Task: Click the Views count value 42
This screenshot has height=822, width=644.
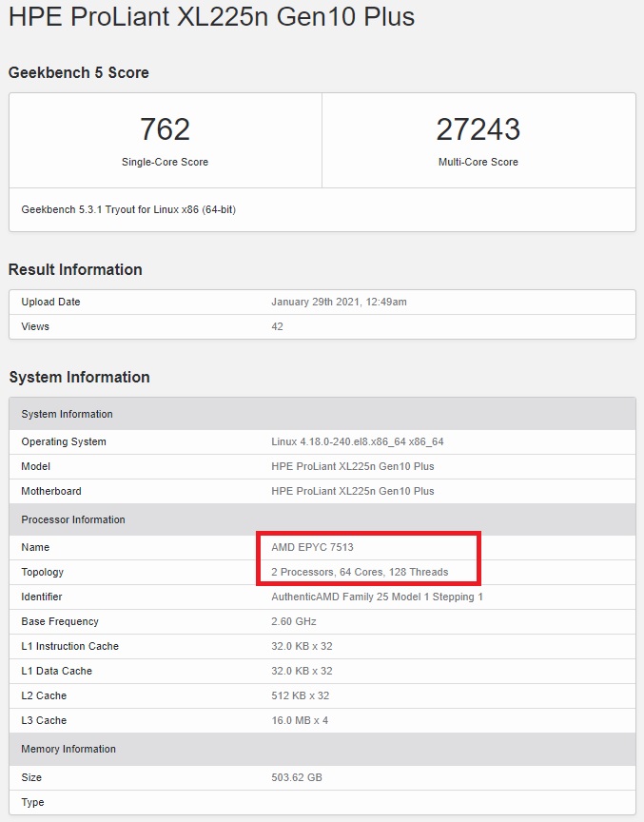Action: pos(278,326)
